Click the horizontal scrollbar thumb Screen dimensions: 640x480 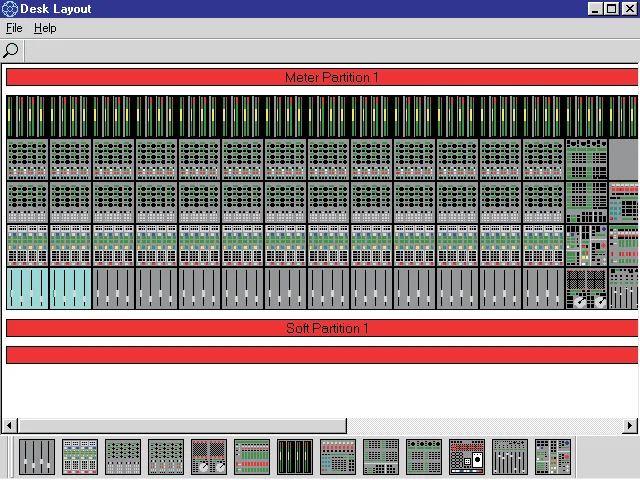182,425
